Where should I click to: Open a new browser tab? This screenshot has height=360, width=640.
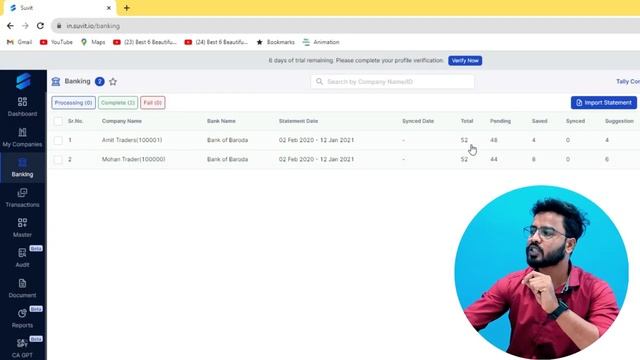[127, 8]
